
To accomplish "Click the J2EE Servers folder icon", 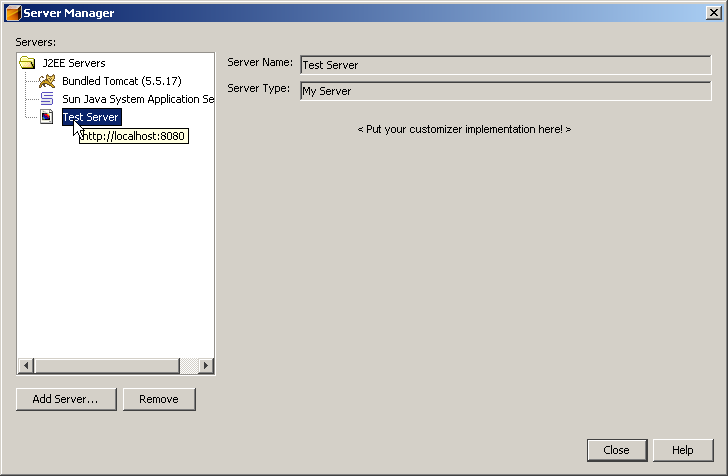I will (27, 63).
